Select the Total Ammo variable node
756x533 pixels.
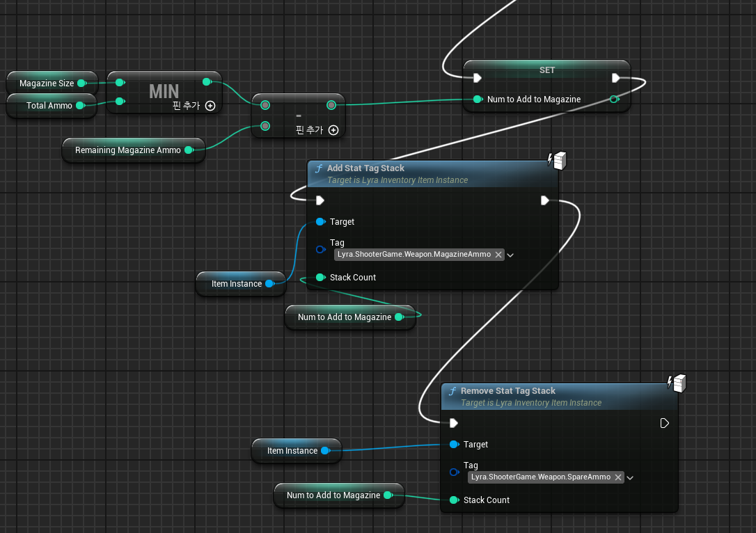[x=52, y=106]
